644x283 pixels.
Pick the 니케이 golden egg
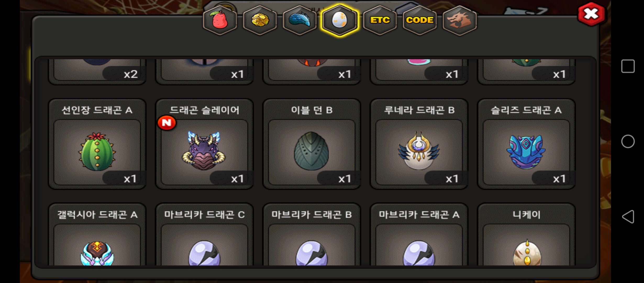(526, 235)
